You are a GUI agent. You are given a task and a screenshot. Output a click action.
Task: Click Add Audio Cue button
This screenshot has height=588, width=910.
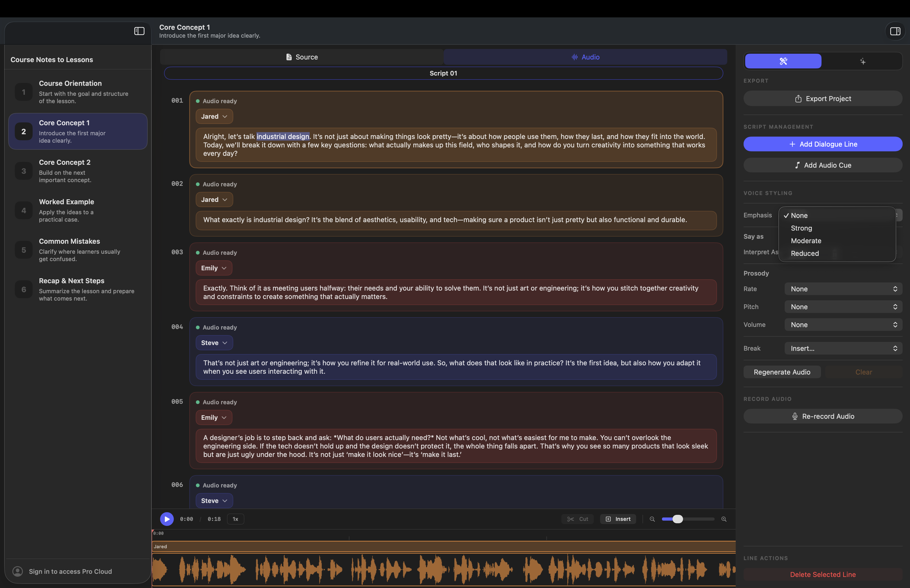tap(823, 165)
